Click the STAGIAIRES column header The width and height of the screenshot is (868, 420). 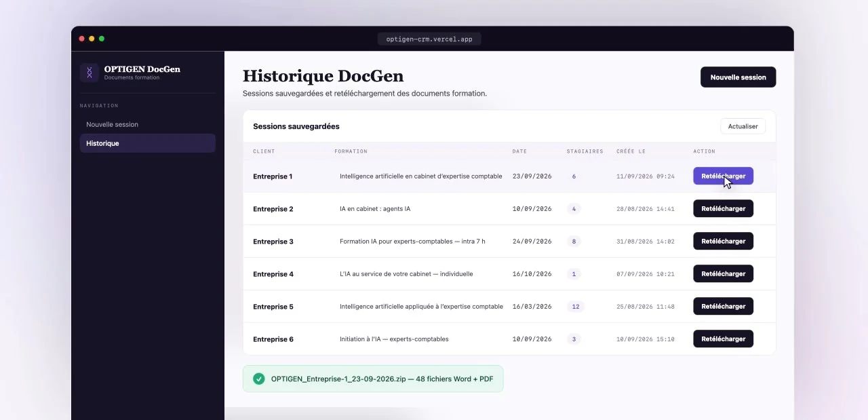click(585, 151)
